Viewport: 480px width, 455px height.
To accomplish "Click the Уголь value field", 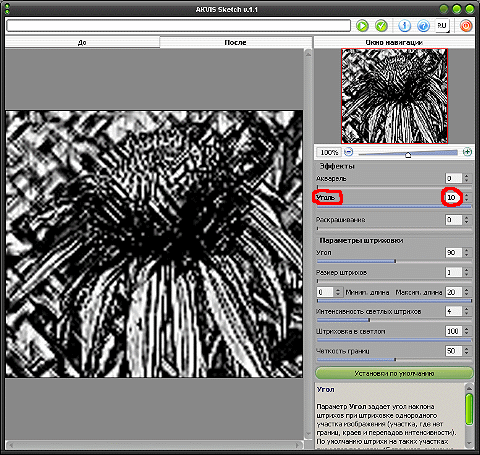I will pyautogui.click(x=453, y=197).
